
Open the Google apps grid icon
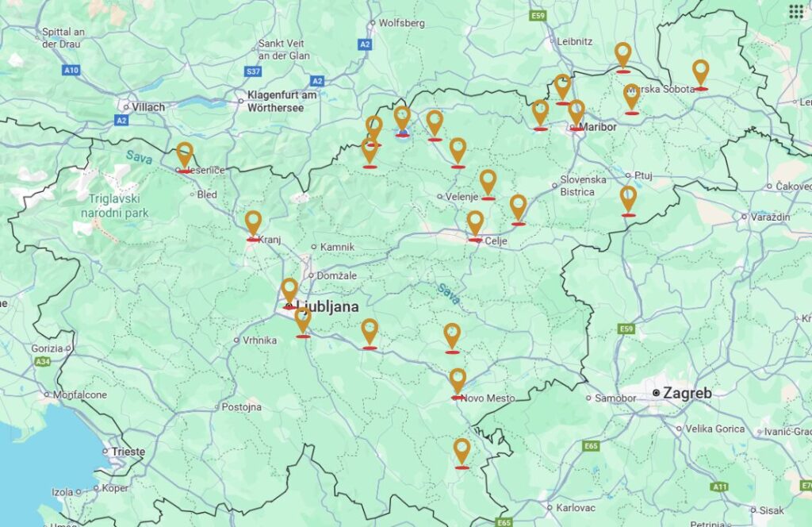(x=796, y=11)
